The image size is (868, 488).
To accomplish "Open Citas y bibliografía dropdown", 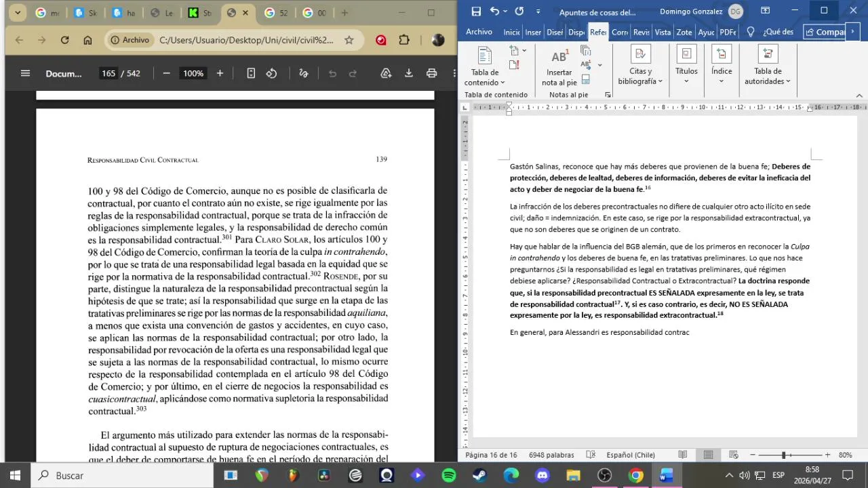I will coord(640,66).
